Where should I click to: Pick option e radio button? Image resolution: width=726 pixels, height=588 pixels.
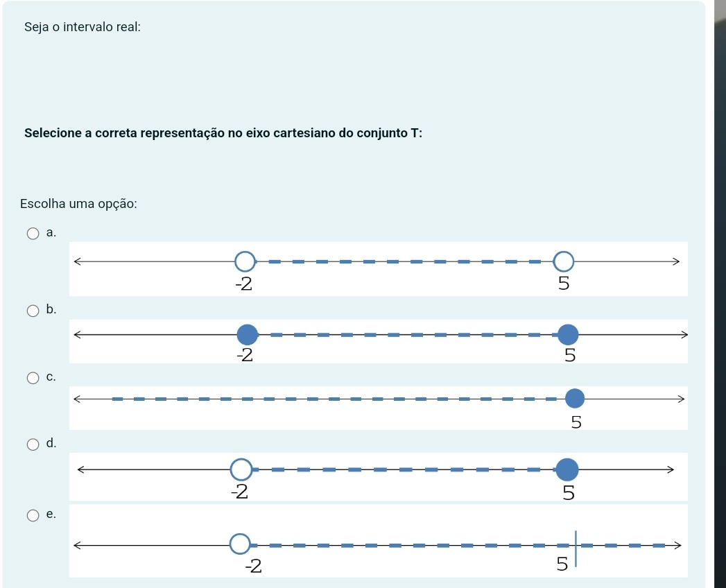(33, 515)
